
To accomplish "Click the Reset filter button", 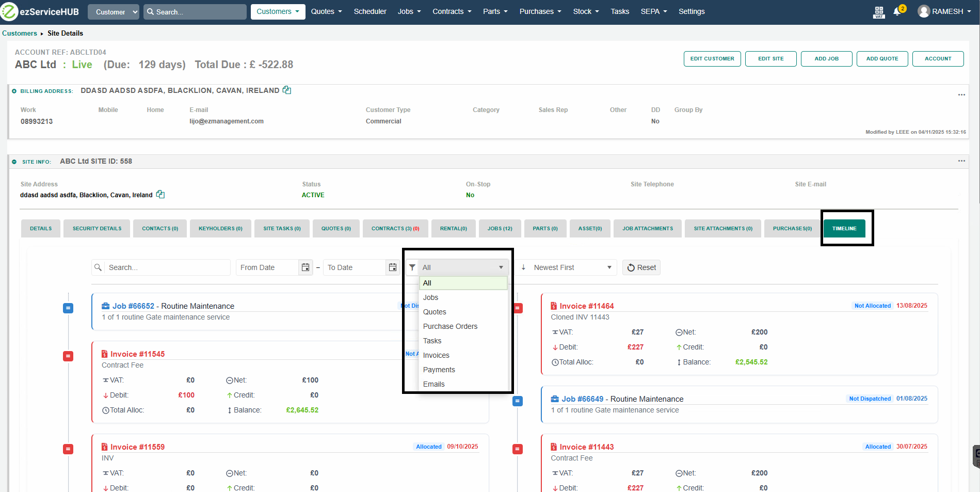I will (x=641, y=267).
